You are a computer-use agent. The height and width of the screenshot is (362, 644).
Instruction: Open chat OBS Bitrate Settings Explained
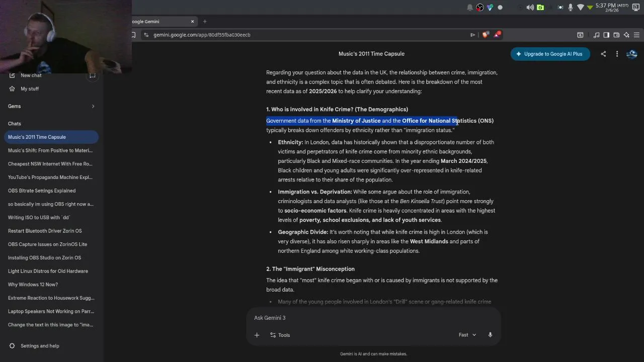[x=51, y=191]
